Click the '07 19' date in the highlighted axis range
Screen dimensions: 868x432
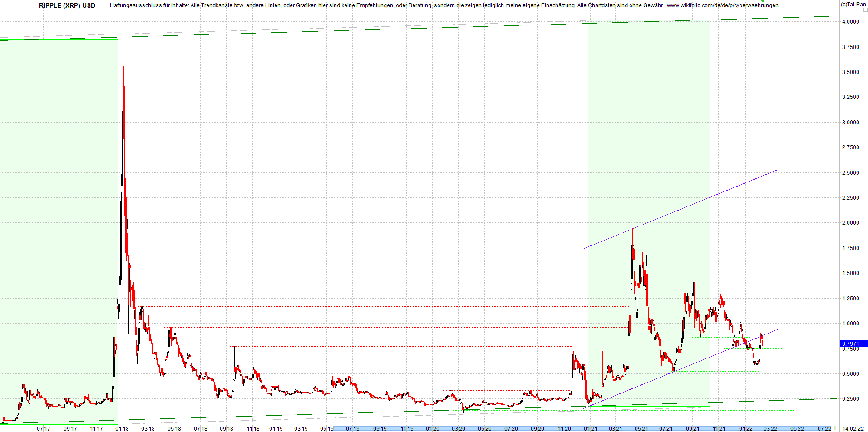pos(353,428)
